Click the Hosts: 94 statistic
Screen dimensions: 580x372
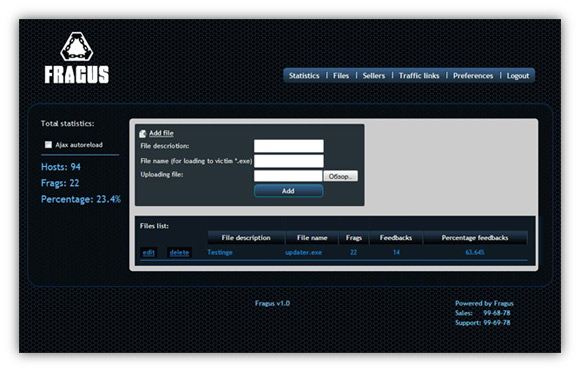pyautogui.click(x=61, y=167)
